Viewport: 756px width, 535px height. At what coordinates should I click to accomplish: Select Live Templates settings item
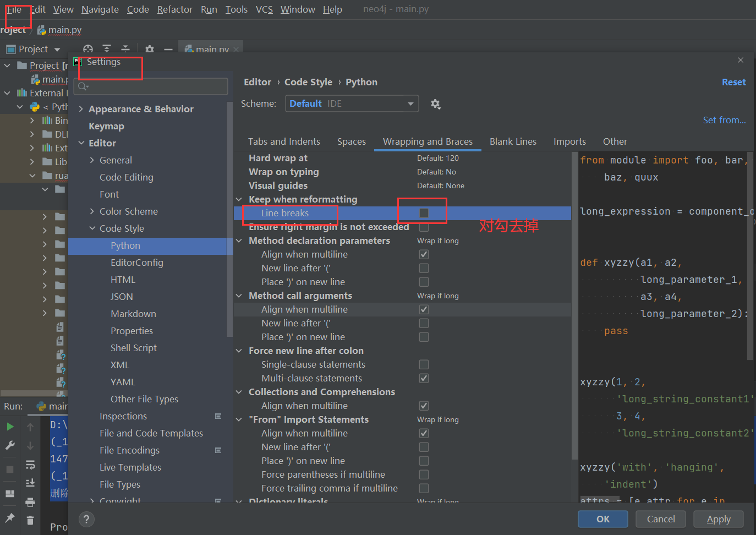coord(130,467)
